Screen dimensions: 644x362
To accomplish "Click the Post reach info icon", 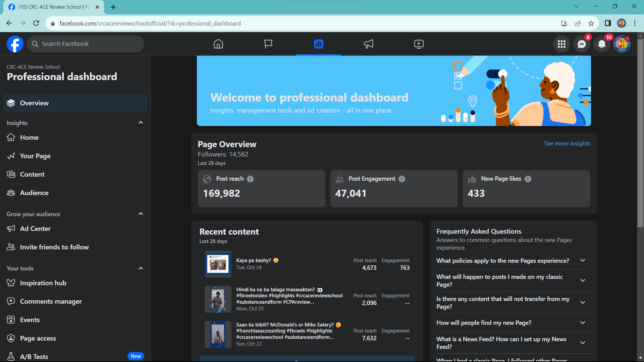I will (250, 179).
